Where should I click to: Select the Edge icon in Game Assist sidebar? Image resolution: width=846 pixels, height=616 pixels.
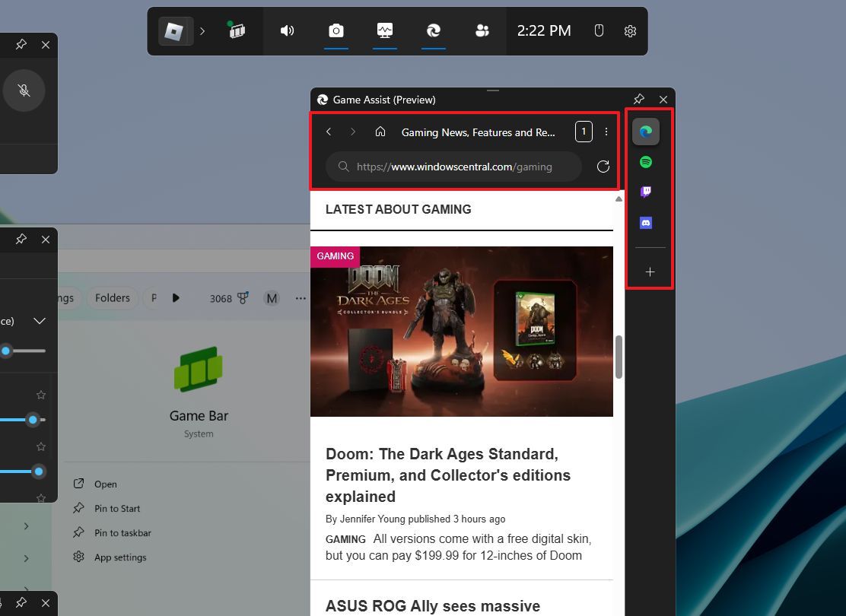point(646,132)
